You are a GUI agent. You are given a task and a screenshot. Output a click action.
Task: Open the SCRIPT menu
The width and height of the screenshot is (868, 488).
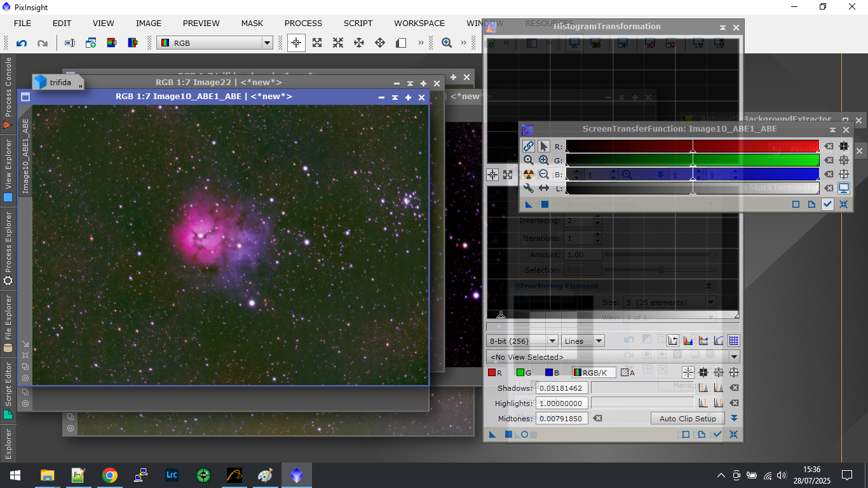coord(358,23)
